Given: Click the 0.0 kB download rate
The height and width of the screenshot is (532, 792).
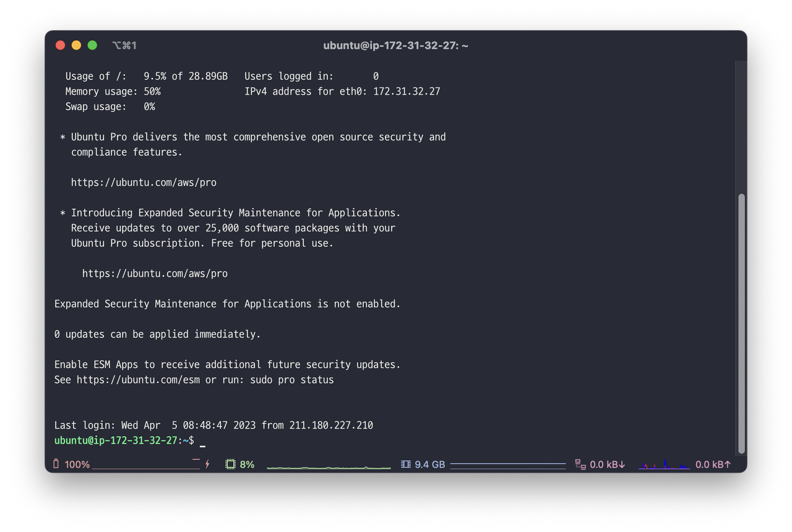Looking at the screenshot, I should pyautogui.click(x=608, y=465).
